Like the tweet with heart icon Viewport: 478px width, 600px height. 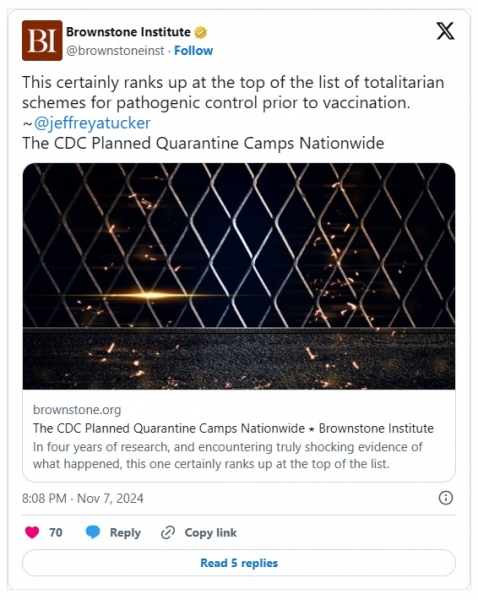pos(32,532)
